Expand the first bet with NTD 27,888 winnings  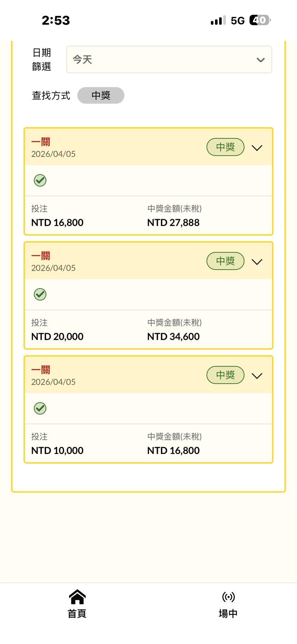coord(257,148)
